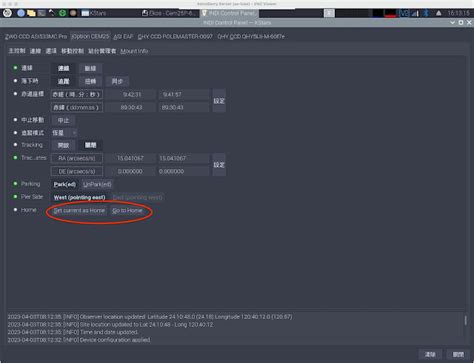This screenshot has height=363, width=474.
Task: Click the 連線 connect button in the connection row
Action: [63, 68]
